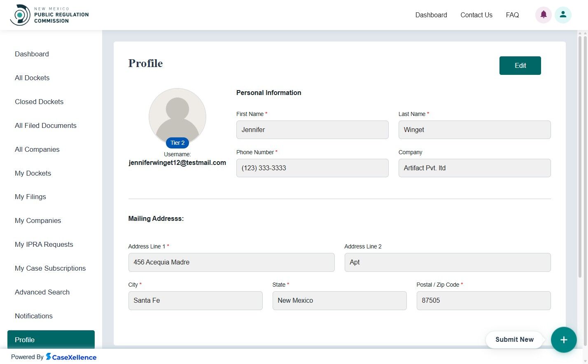Open Closed Dockets in sidebar
The image size is (588, 364).
(x=39, y=102)
